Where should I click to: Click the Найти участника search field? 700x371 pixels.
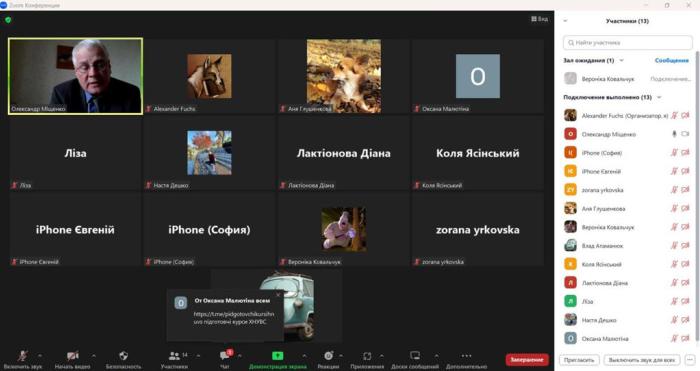click(627, 43)
